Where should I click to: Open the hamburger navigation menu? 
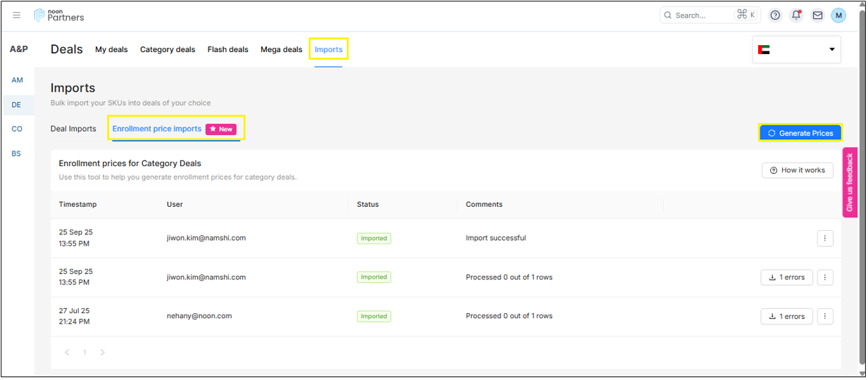tap(17, 15)
